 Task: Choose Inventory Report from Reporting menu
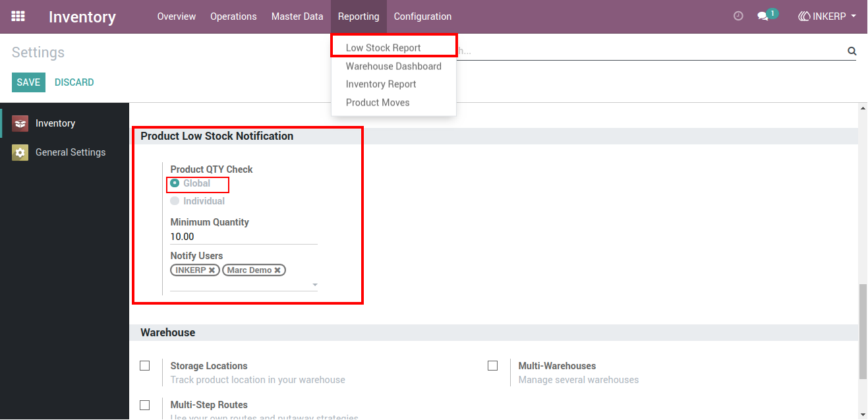381,84
